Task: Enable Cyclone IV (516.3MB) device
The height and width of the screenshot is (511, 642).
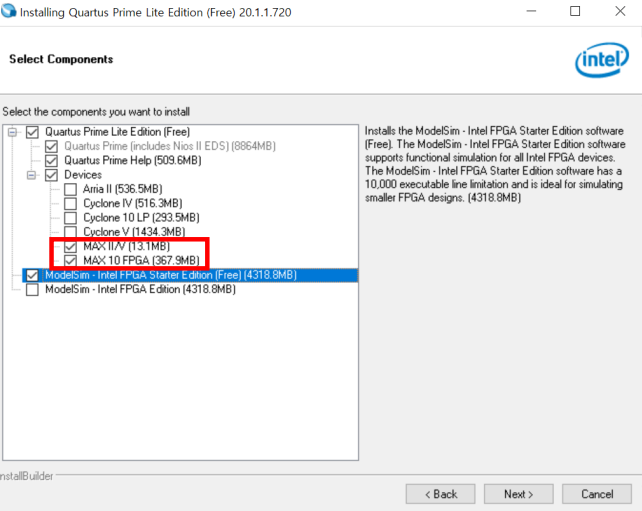Action: click(x=70, y=203)
